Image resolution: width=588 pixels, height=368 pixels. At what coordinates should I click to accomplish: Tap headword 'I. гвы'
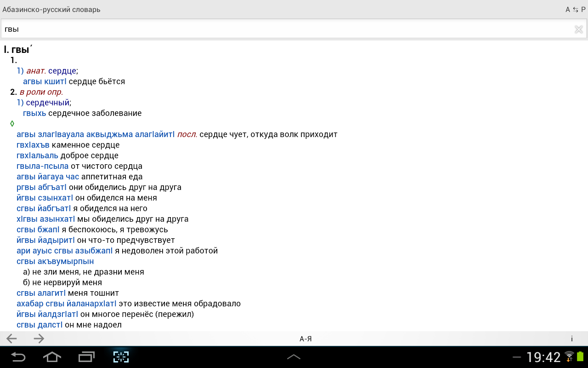(18, 50)
